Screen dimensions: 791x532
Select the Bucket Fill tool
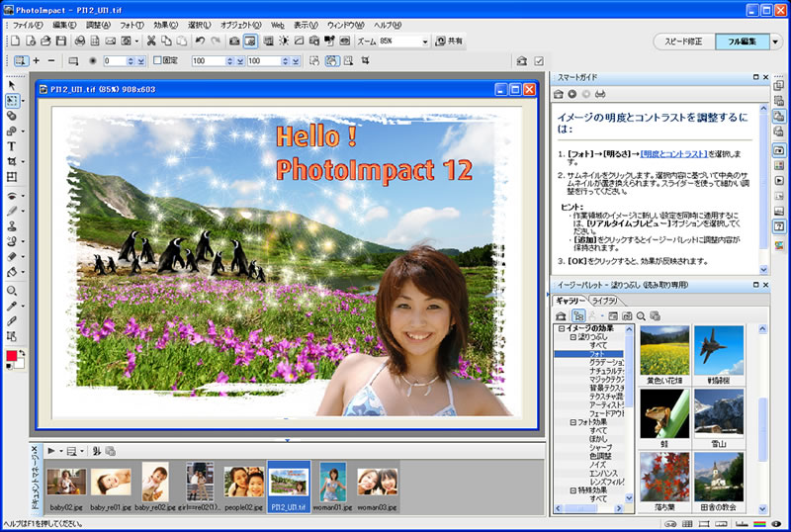click(12, 272)
